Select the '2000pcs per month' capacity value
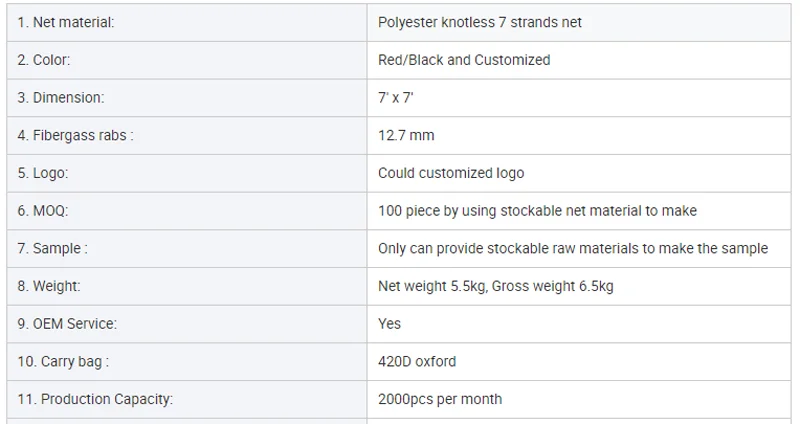Screen dimensions: 800x424 [440, 399]
